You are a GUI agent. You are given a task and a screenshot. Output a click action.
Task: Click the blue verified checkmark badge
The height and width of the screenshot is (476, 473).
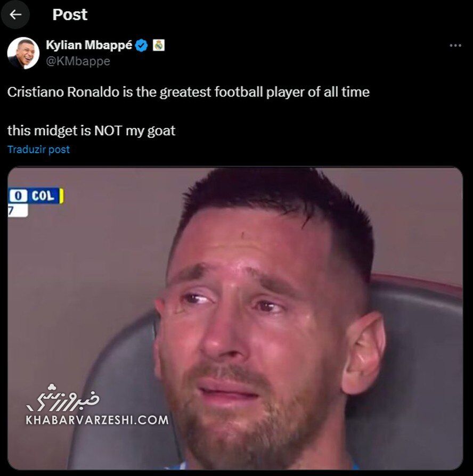(x=142, y=46)
